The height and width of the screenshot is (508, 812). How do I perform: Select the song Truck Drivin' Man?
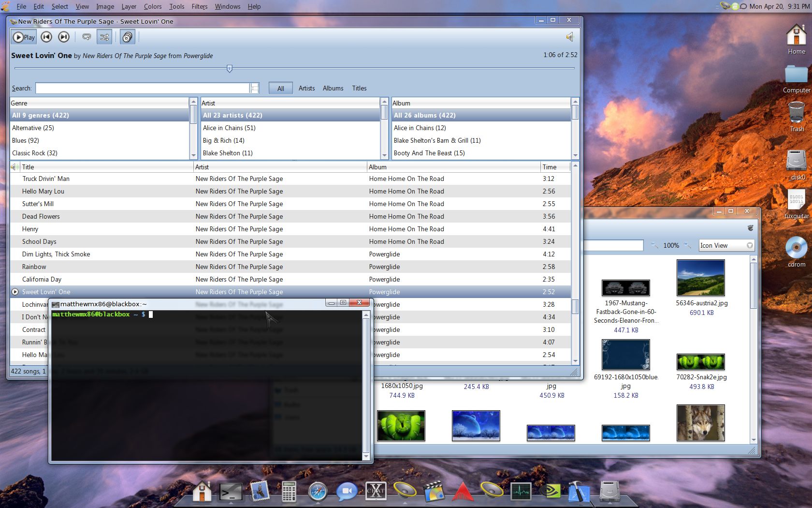290,179
